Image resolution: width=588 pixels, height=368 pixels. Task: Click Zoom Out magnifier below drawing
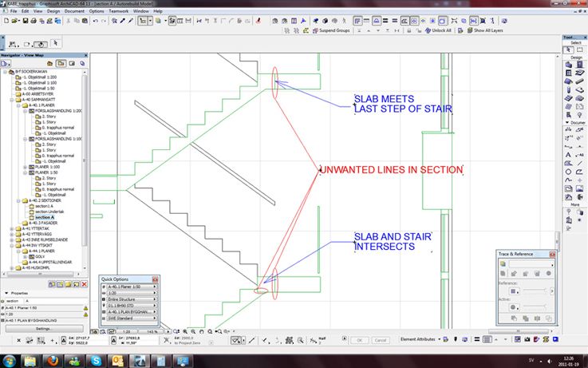pos(193,331)
